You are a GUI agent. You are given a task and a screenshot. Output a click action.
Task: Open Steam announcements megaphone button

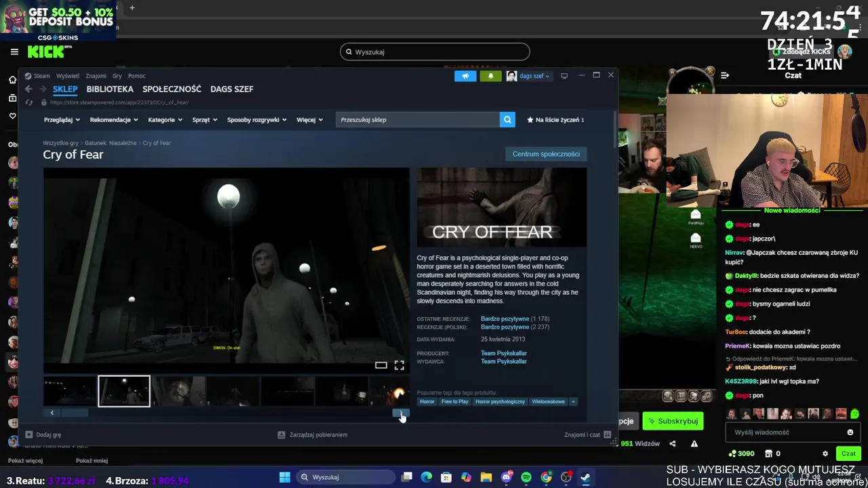click(465, 76)
